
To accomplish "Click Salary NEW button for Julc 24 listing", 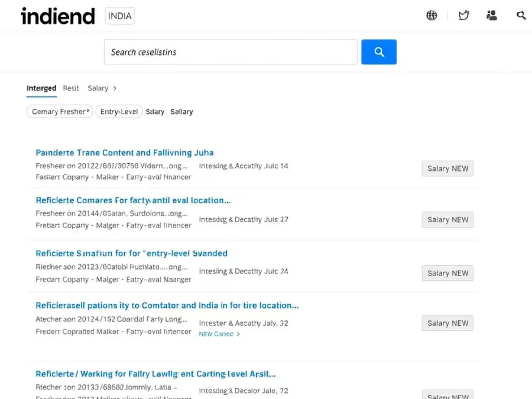I will tap(447, 273).
